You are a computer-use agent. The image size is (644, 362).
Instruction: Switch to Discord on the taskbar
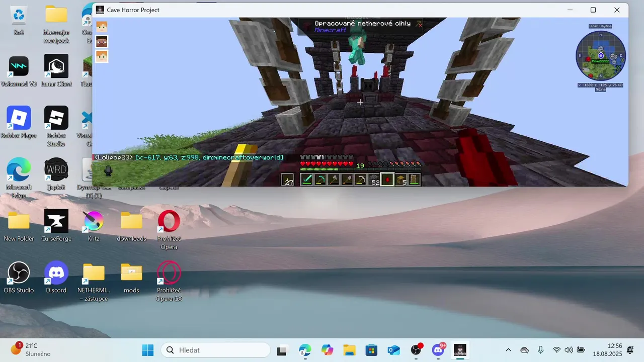(x=438, y=350)
